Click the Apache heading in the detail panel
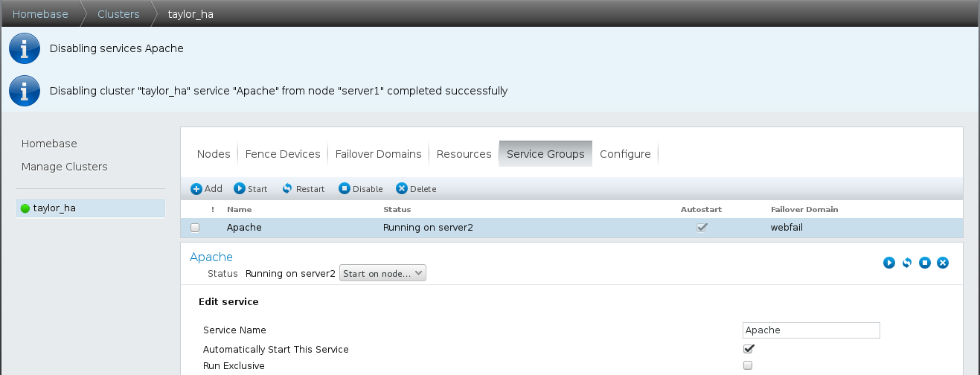 (211, 257)
